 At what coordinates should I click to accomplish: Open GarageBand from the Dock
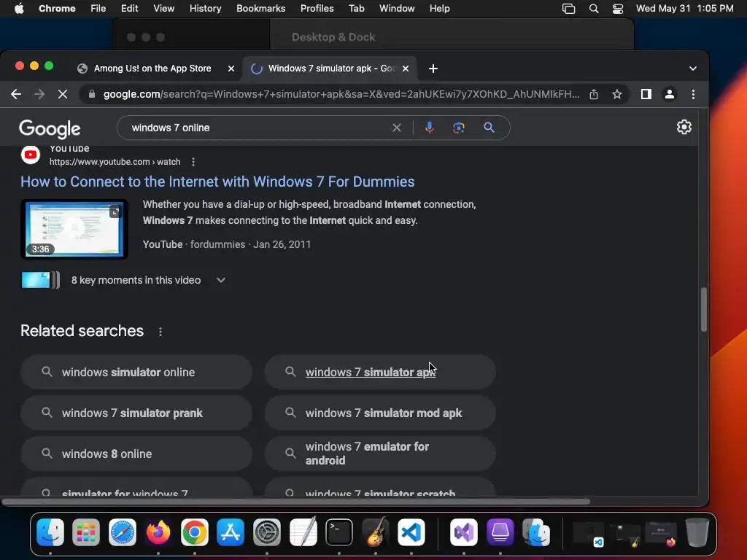point(376,532)
